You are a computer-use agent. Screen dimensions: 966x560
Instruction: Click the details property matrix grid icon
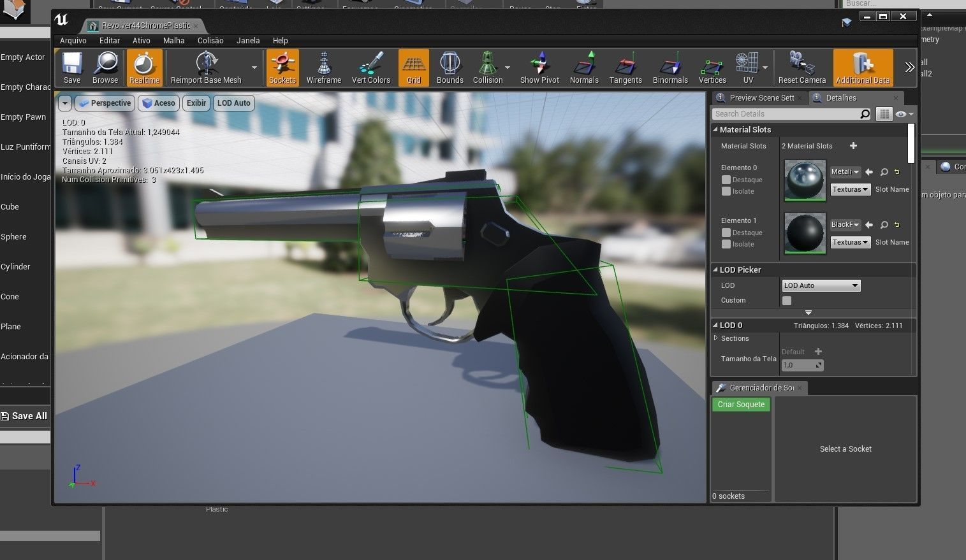[x=884, y=114]
